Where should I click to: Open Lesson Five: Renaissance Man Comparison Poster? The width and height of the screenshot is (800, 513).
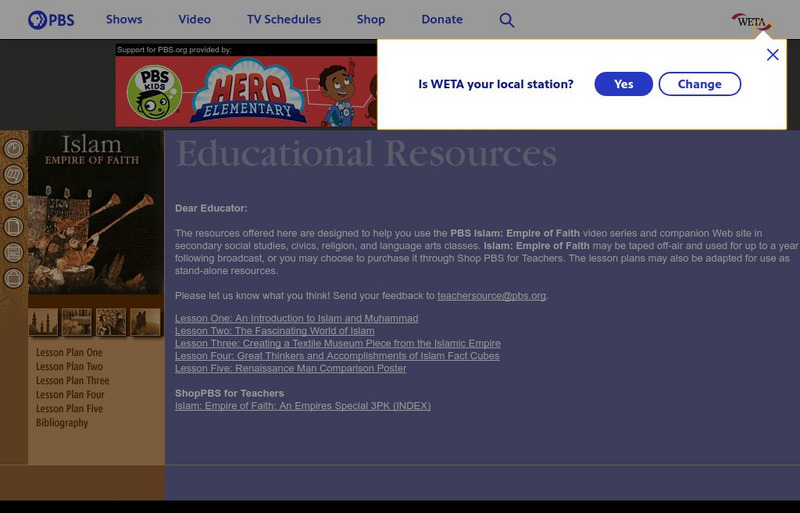tap(291, 368)
